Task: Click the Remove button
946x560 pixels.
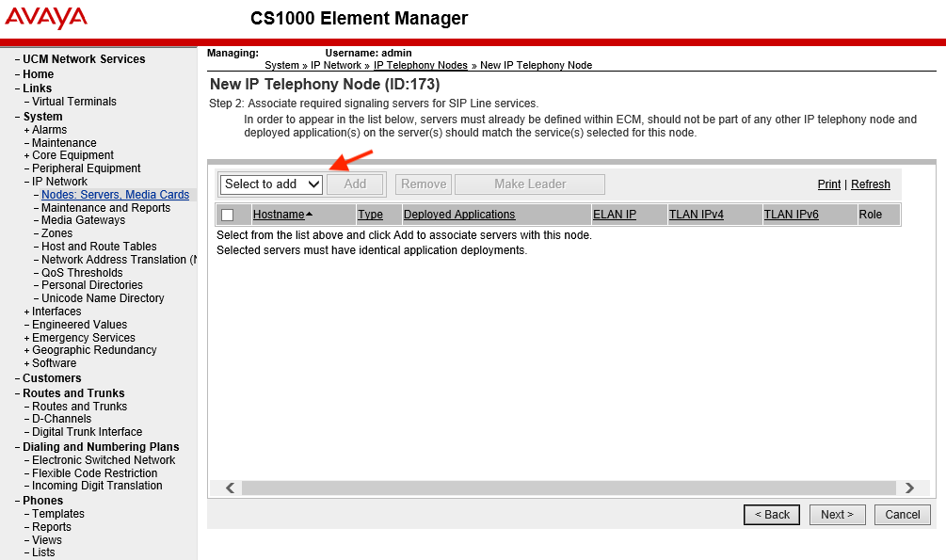Action: click(x=424, y=184)
